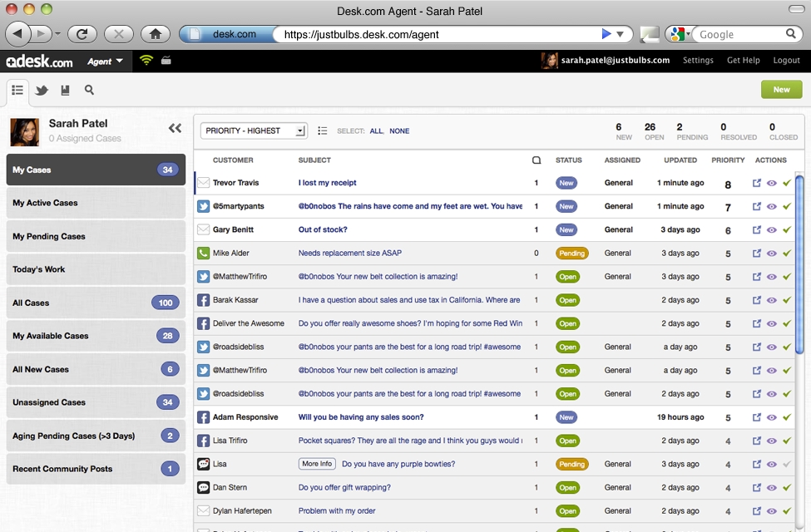Click browser reload button

[82, 35]
